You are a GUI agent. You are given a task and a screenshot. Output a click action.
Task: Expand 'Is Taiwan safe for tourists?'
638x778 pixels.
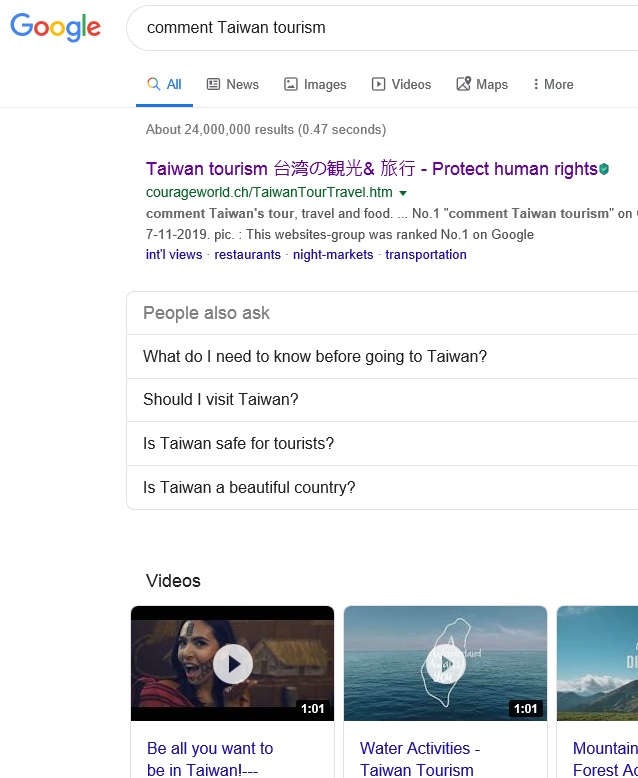(239, 444)
